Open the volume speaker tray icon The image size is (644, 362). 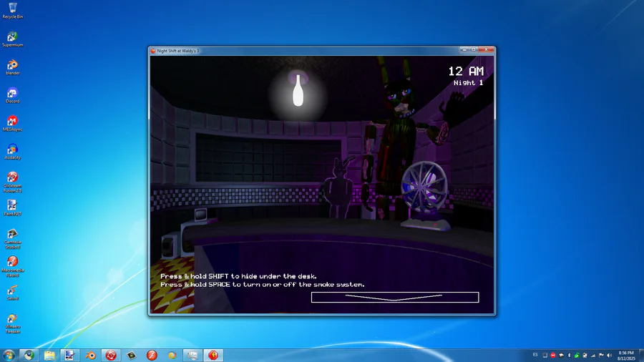coord(609,355)
